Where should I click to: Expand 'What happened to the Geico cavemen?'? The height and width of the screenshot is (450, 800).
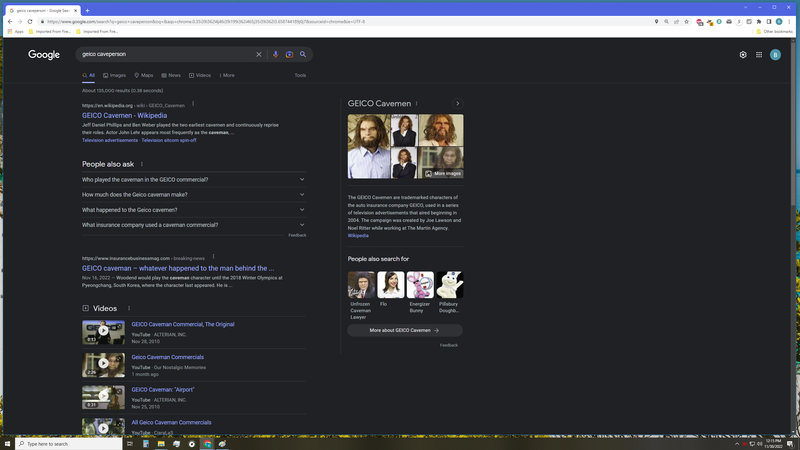pyautogui.click(x=193, y=210)
